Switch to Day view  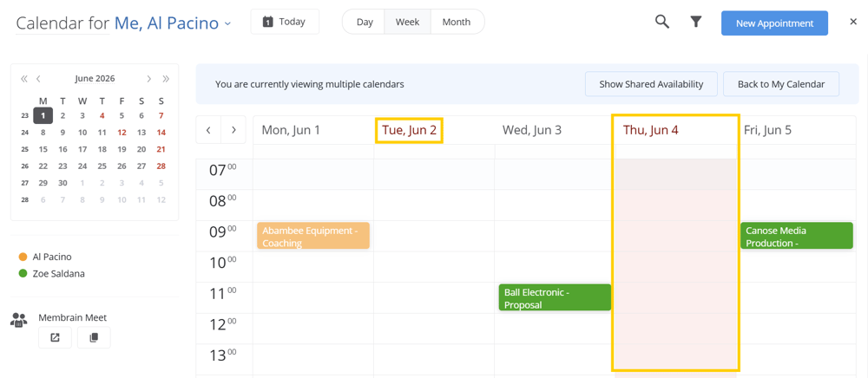(365, 22)
